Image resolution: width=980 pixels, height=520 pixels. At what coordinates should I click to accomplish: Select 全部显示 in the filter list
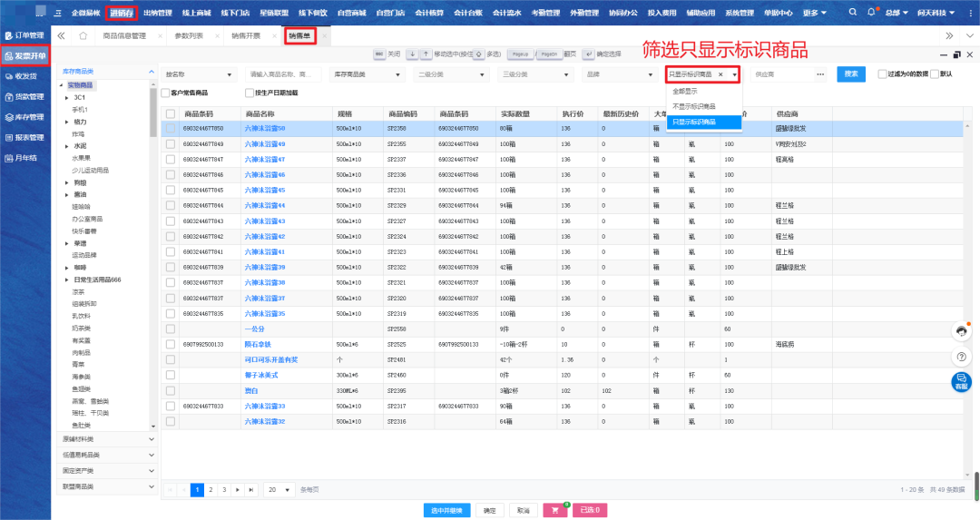coord(685,92)
